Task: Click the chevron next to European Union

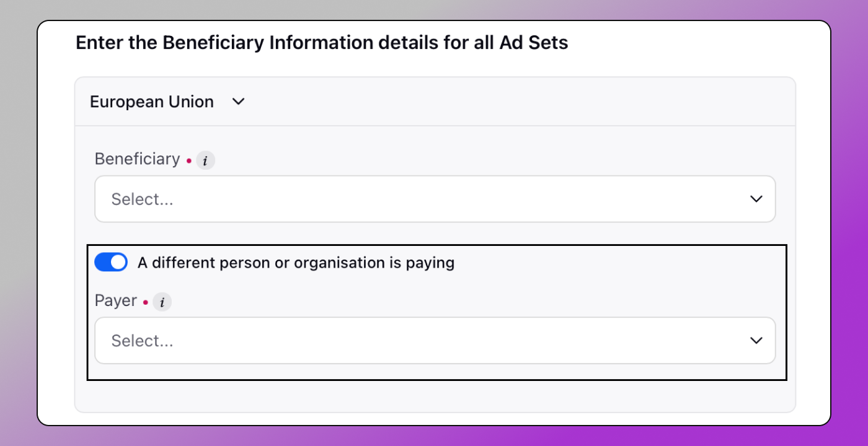Action: coord(239,102)
